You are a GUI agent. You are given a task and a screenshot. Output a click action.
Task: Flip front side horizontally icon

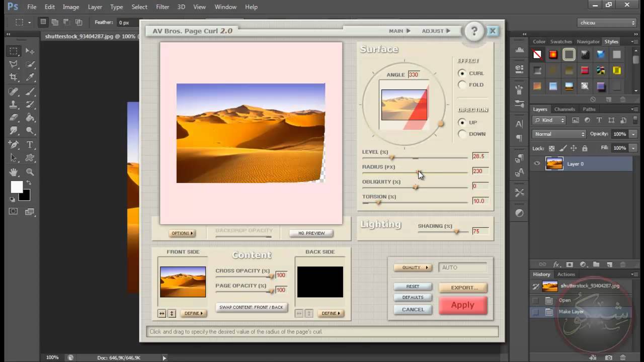click(162, 313)
